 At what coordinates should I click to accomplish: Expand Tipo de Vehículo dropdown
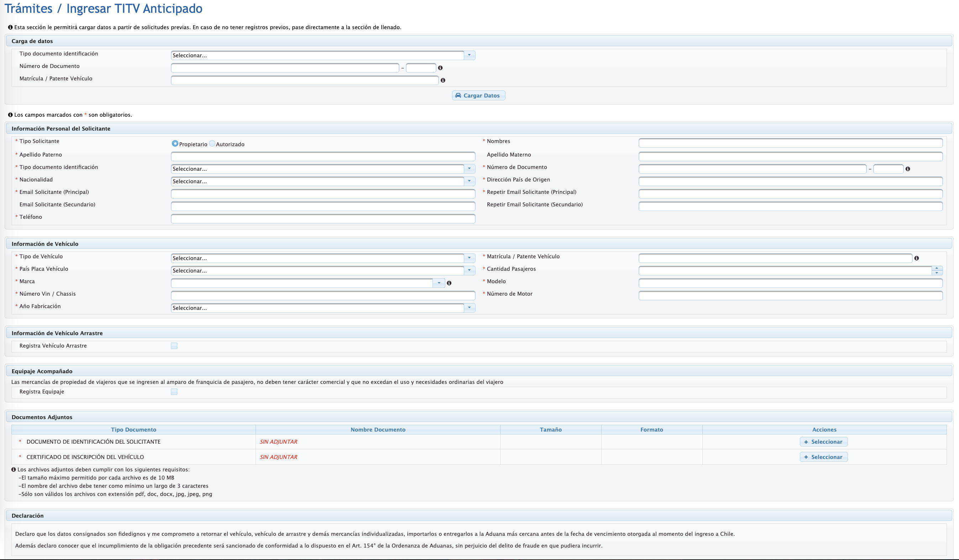pos(469,258)
